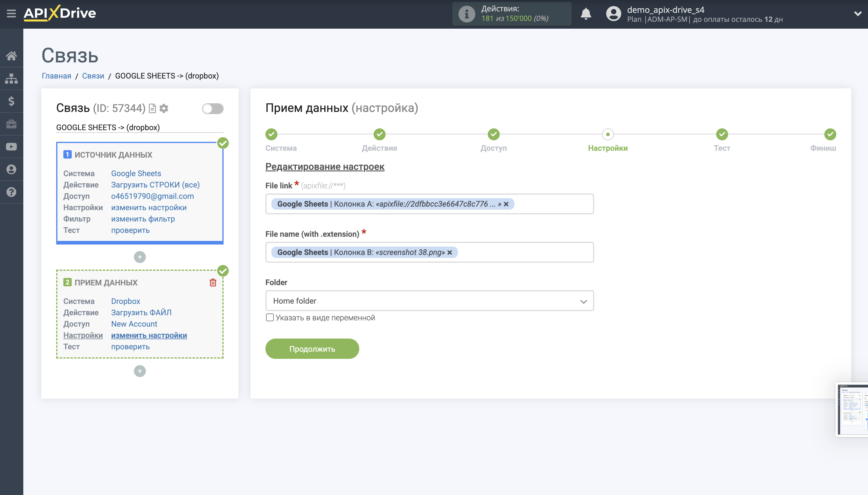This screenshot has height=495, width=868.
Task: Open the video tutorials icon in sidebar
Action: [x=11, y=146]
